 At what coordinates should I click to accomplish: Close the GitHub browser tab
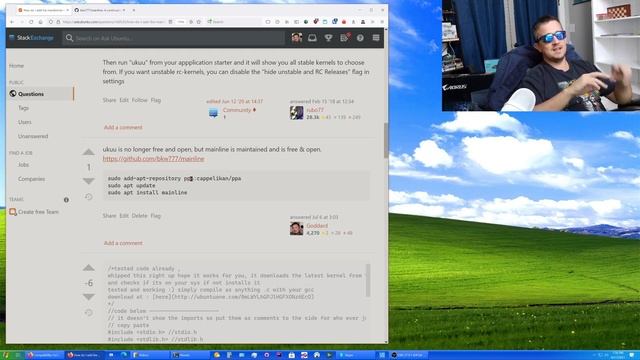[124, 10]
